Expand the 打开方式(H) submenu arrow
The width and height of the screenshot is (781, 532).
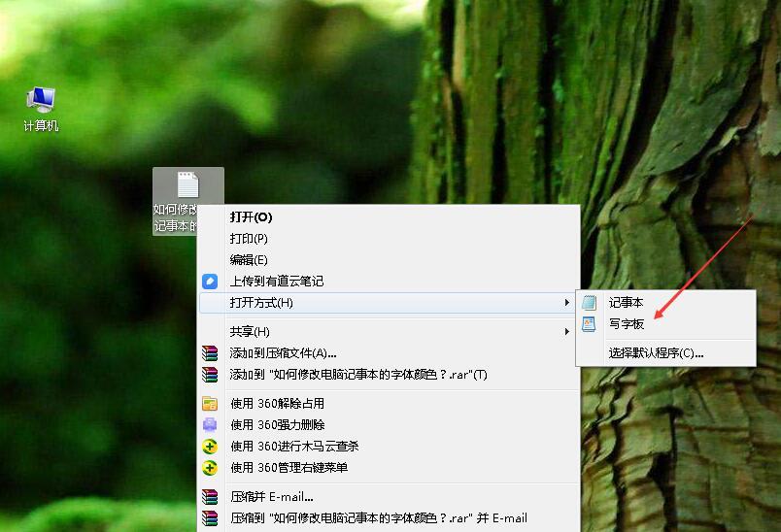[567, 303]
